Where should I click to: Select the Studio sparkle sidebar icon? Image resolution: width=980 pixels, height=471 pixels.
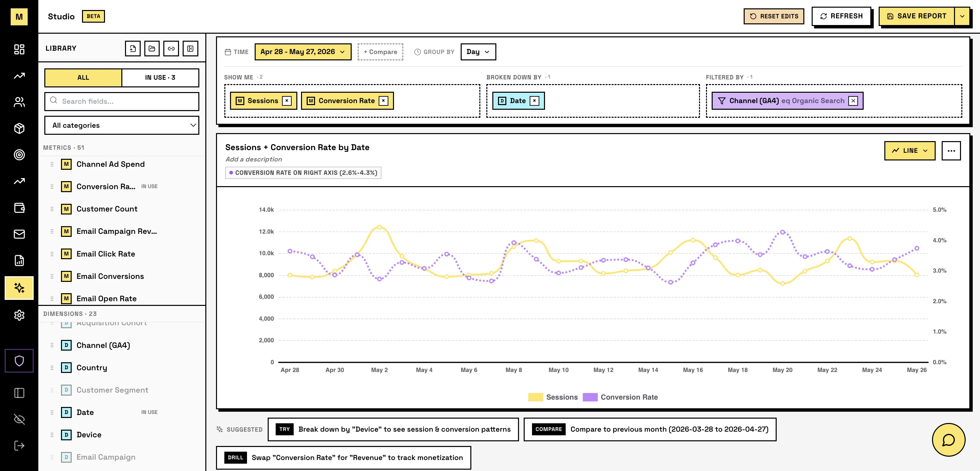point(19,288)
